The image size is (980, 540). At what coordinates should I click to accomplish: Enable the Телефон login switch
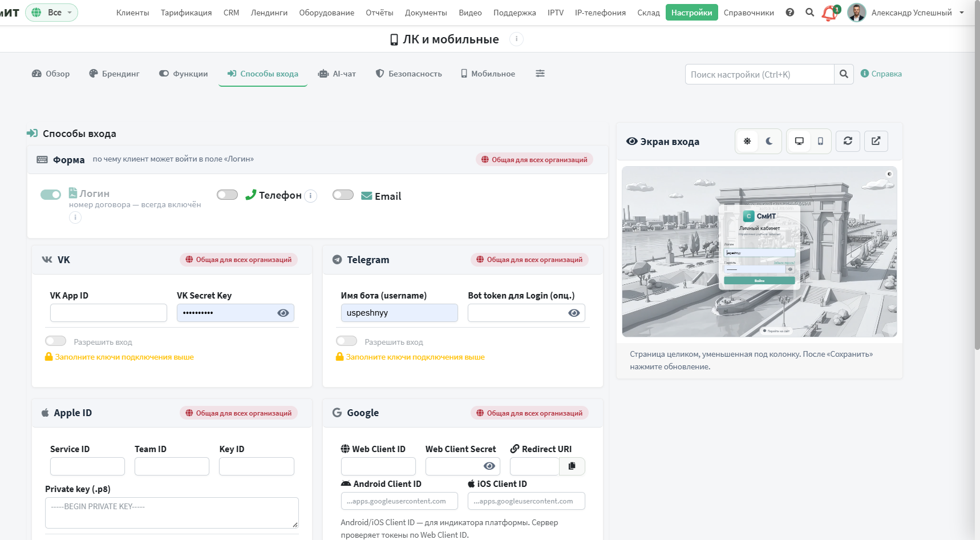click(227, 195)
